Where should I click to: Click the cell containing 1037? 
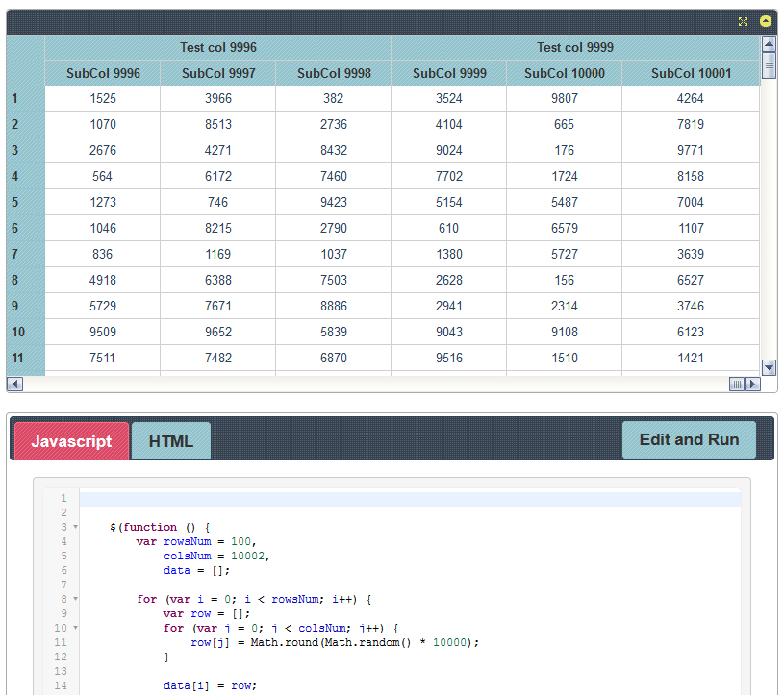(x=334, y=255)
